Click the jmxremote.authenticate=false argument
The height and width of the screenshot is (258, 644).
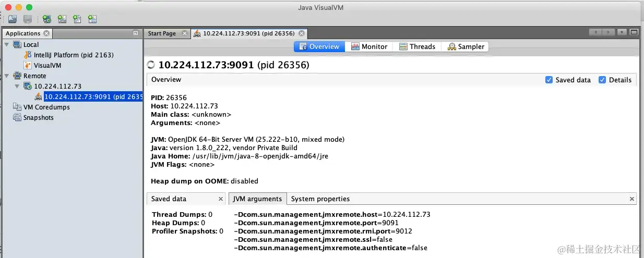[x=331, y=248]
